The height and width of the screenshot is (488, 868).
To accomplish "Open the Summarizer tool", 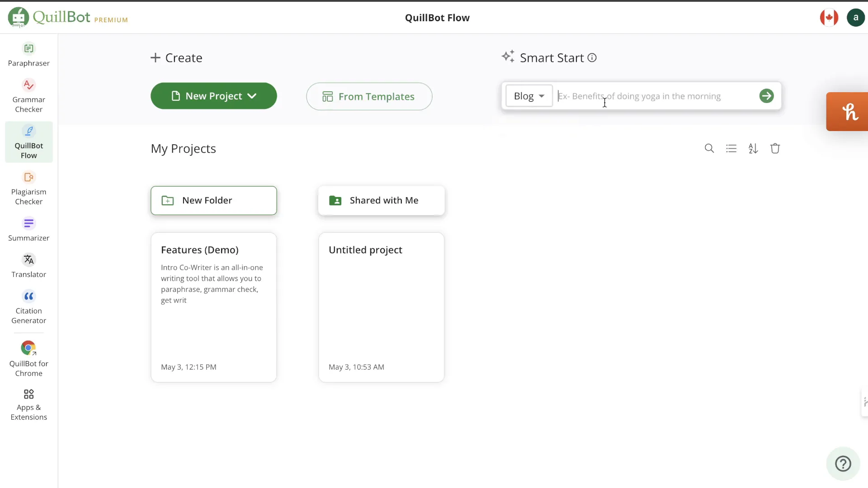I will click(28, 229).
